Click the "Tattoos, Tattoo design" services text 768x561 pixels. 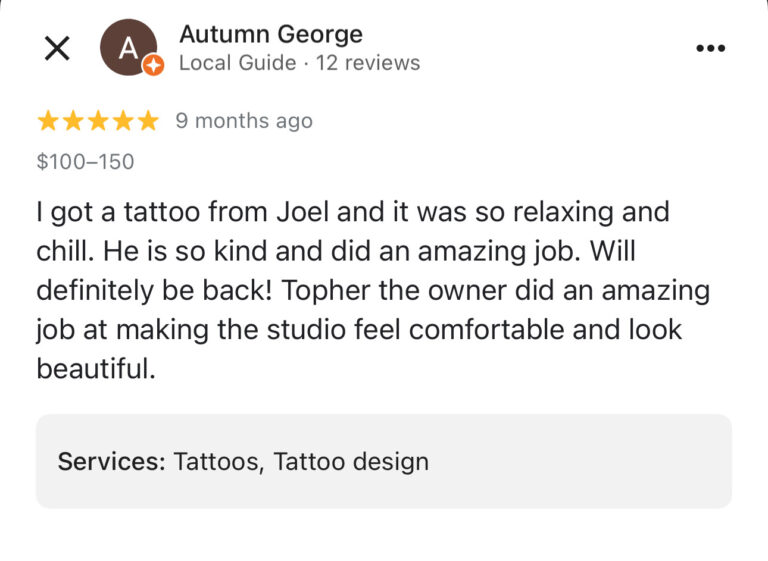point(301,462)
